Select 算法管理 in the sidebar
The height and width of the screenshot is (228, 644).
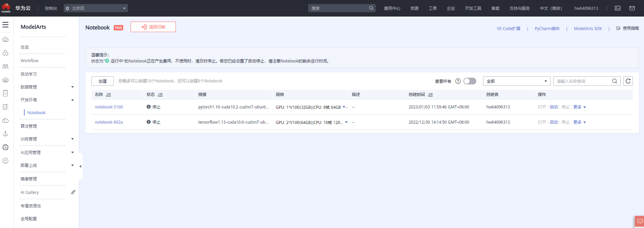pos(29,126)
